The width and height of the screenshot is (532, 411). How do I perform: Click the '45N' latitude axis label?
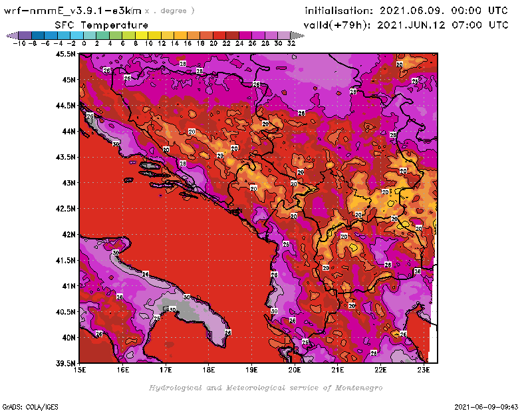coord(68,80)
